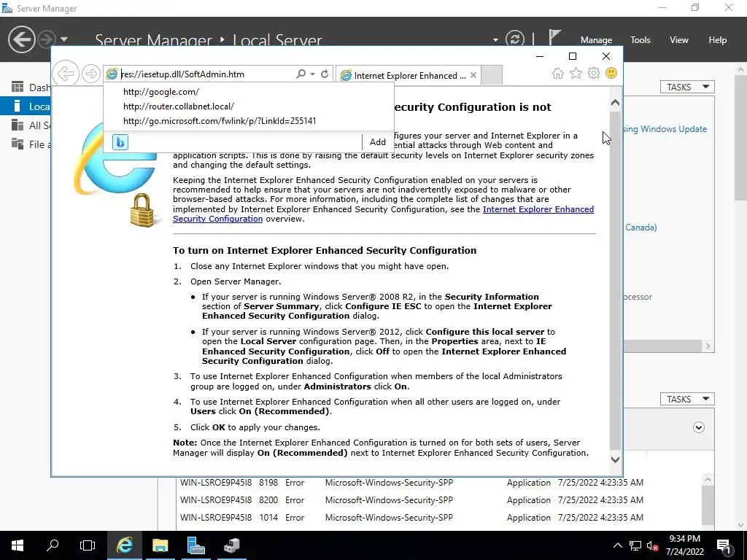747x560 pixels.
Task: Click Internet Explorer forward arrow button
Action: [90, 74]
